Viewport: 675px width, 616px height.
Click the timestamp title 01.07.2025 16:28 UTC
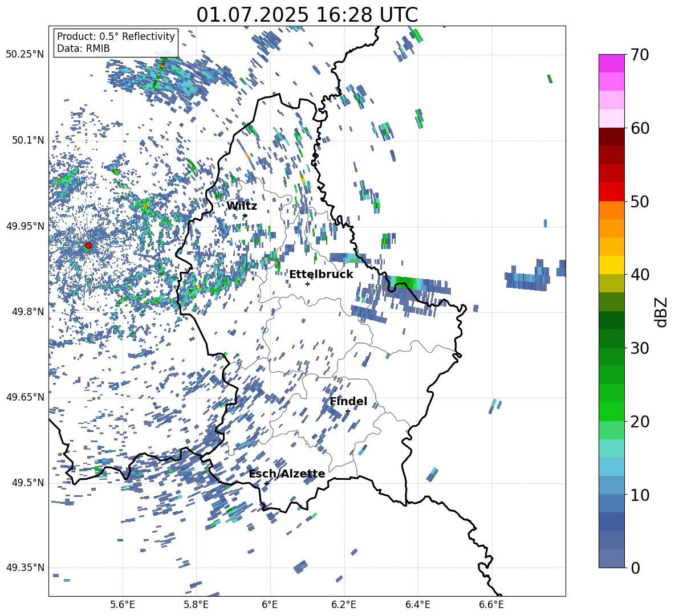click(x=307, y=15)
